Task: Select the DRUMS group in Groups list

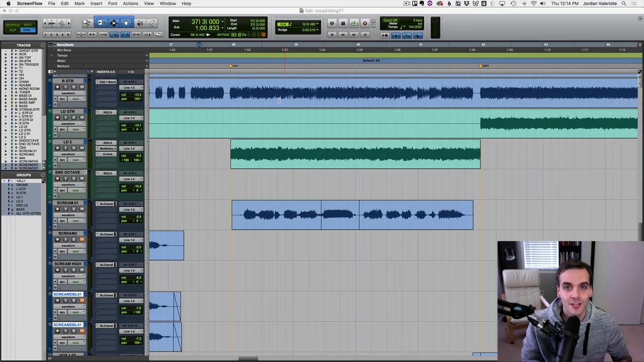Action: 22,185
